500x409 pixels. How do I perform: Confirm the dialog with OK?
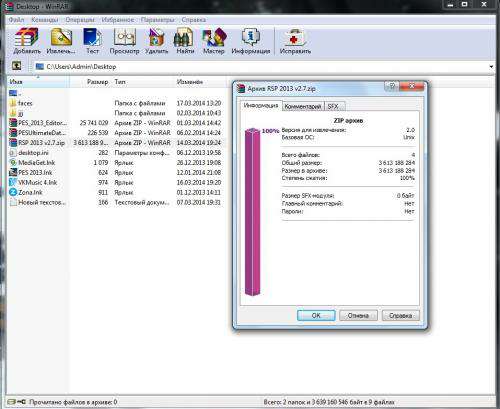[x=316, y=315]
